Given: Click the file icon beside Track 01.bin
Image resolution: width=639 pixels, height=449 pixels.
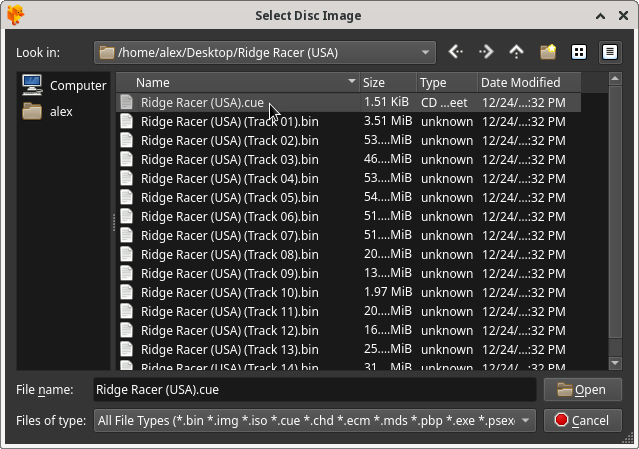Looking at the screenshot, I should coord(126,121).
